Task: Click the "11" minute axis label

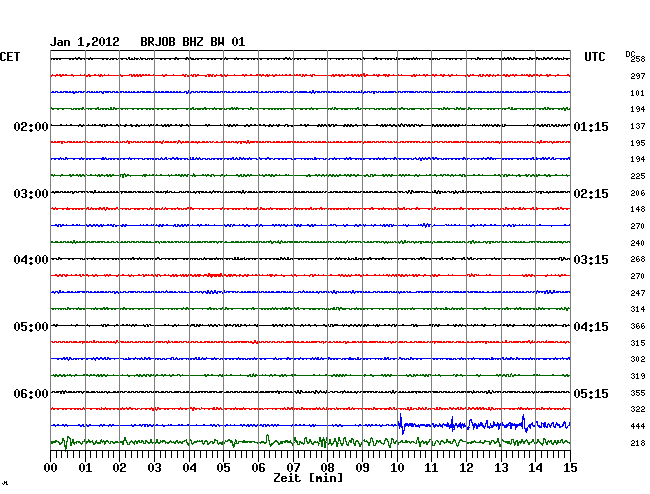Action: [x=431, y=468]
